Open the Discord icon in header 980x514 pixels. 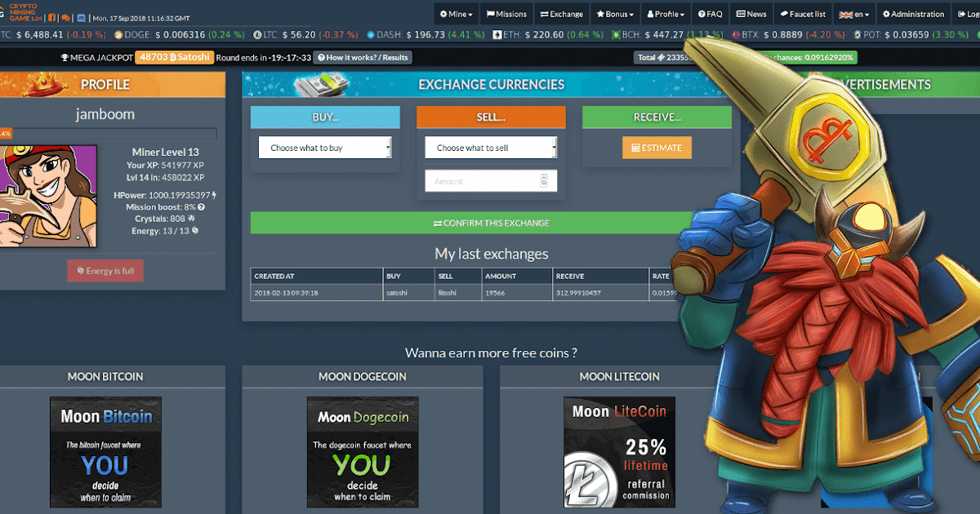pyautogui.click(x=82, y=17)
